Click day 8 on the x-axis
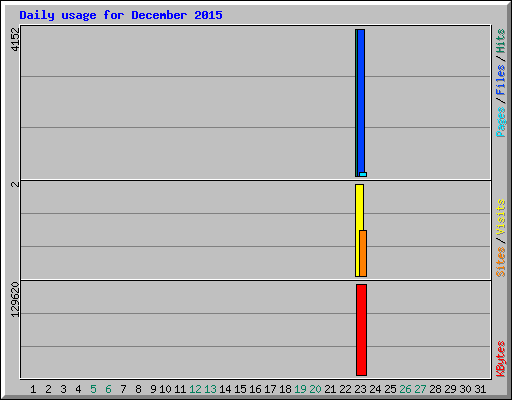The image size is (512, 400). tap(138, 389)
